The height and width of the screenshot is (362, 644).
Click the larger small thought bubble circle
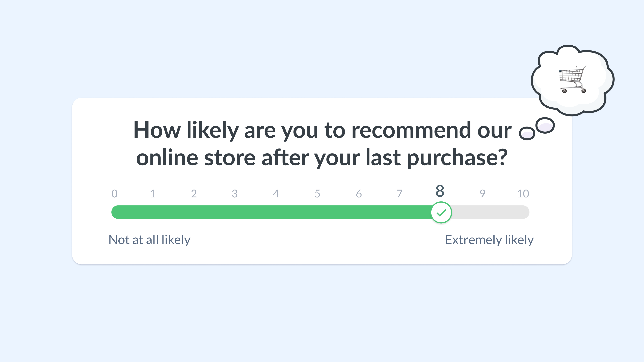[545, 125]
